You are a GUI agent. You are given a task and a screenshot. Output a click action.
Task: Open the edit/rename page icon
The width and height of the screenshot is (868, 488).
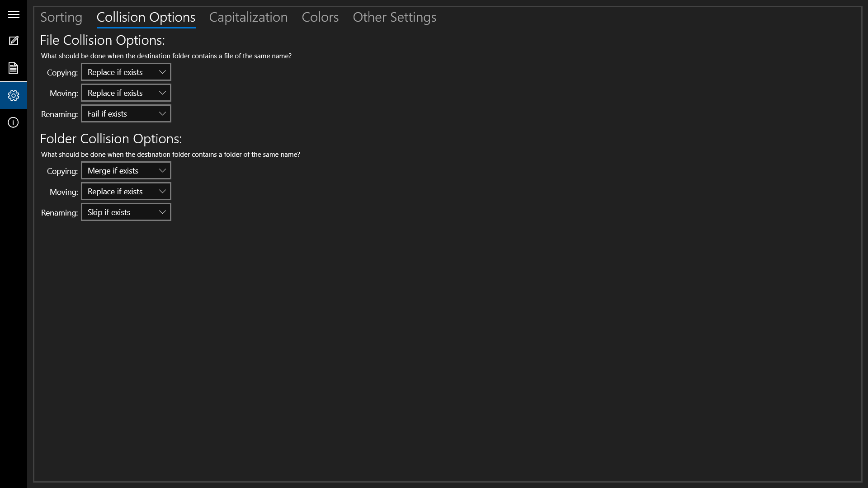click(x=14, y=41)
